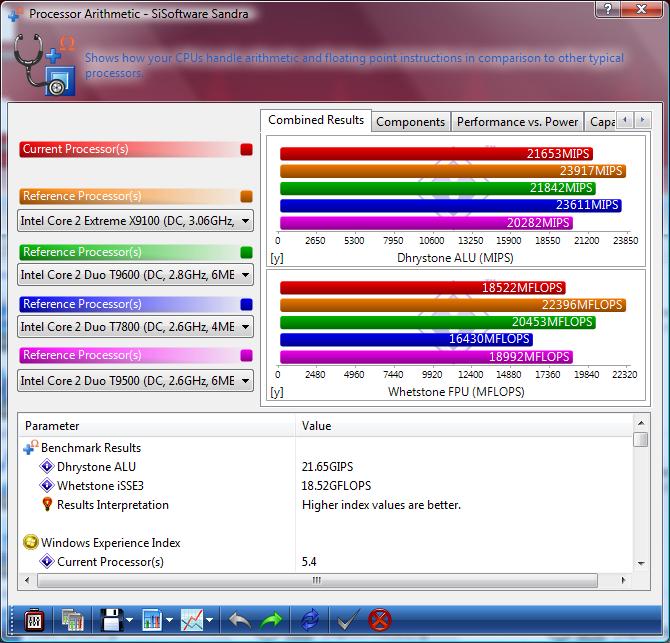670x643 pixels.
Task: Select the 18.52GFLOPS value
Action: pos(336,485)
